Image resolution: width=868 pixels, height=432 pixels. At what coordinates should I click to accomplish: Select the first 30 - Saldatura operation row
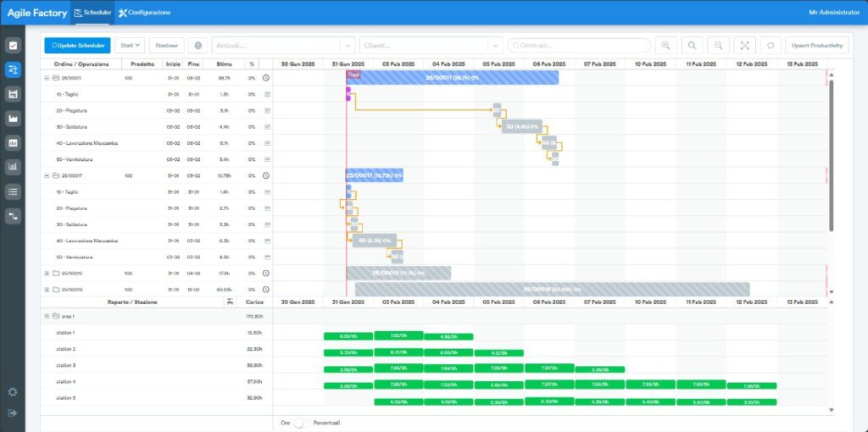tap(157, 127)
